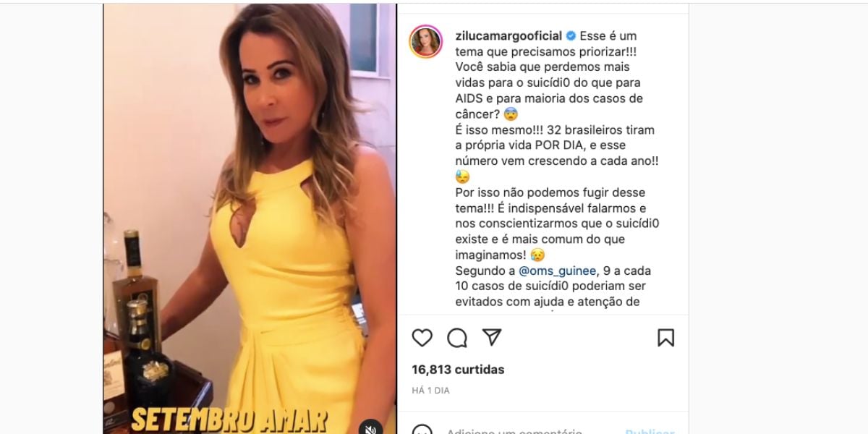Click the SETEMBRO AMAR caption overlay on video
Image resolution: width=868 pixels, height=434 pixels.
(229, 420)
